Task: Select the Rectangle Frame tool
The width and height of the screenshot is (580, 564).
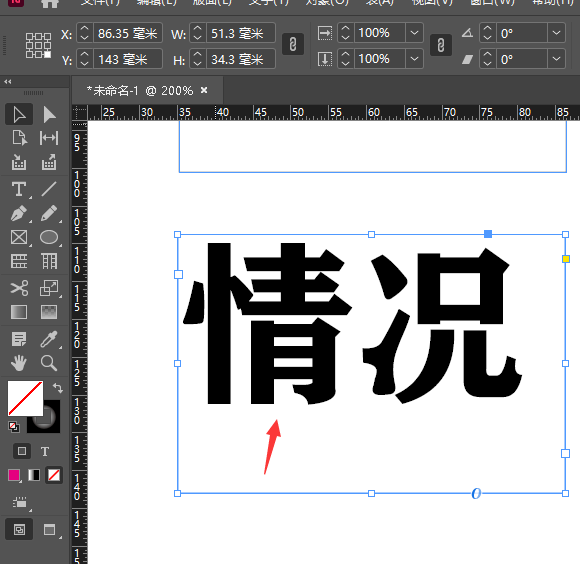Action: click(19, 237)
